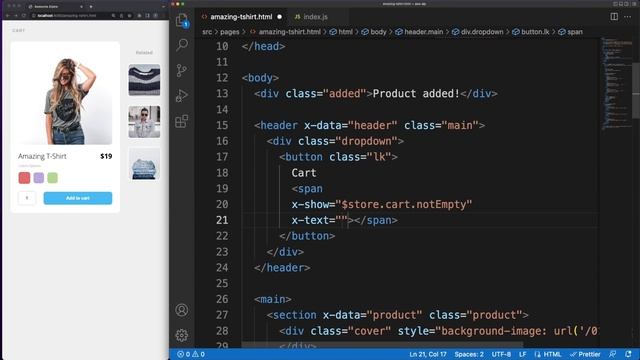Click the browser address bar URL
The image size is (640, 360).
[x=67, y=16]
